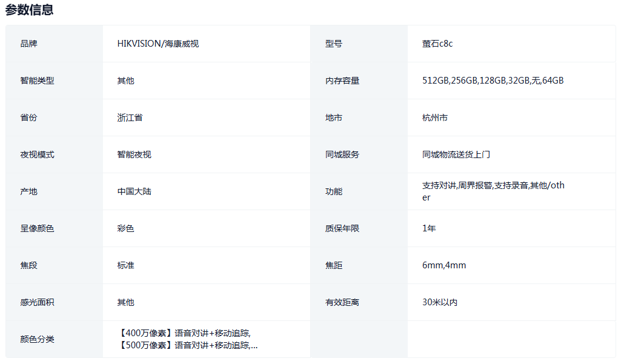This screenshot has width=621, height=364.
Task: Click the 30米以内 effective distance value
Action: [439, 302]
